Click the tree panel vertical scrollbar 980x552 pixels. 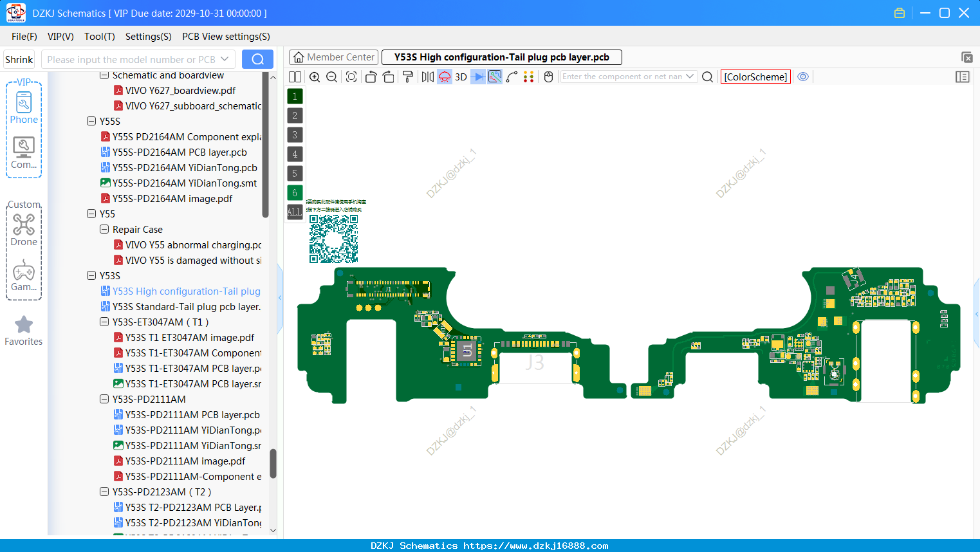pyautogui.click(x=273, y=463)
